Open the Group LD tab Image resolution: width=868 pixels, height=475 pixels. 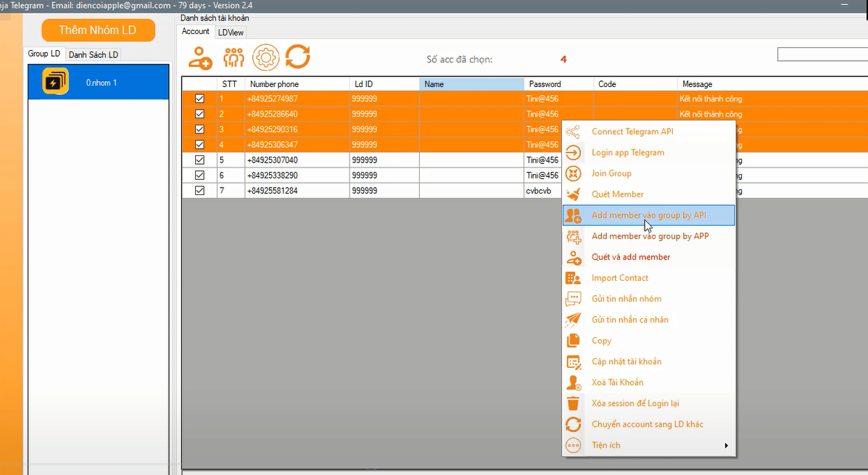[44, 54]
